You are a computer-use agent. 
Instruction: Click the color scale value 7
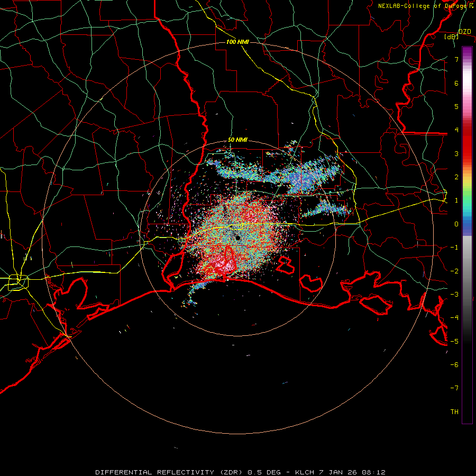[456, 60]
